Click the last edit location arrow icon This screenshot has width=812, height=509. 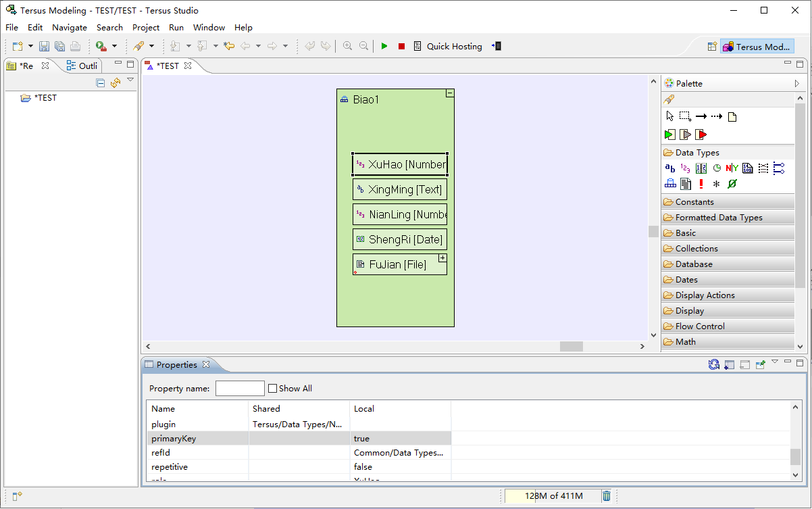[x=229, y=46]
